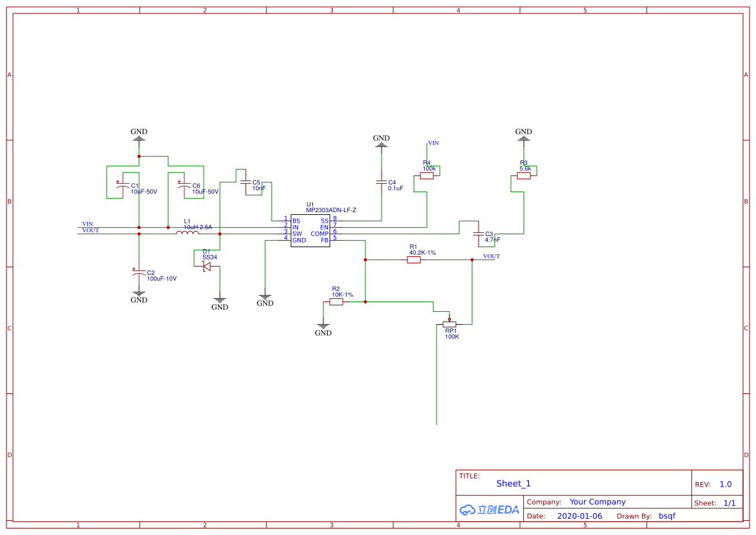The width and height of the screenshot is (756, 535).
Task: Click the SS pin label on U1
Action: click(325, 221)
